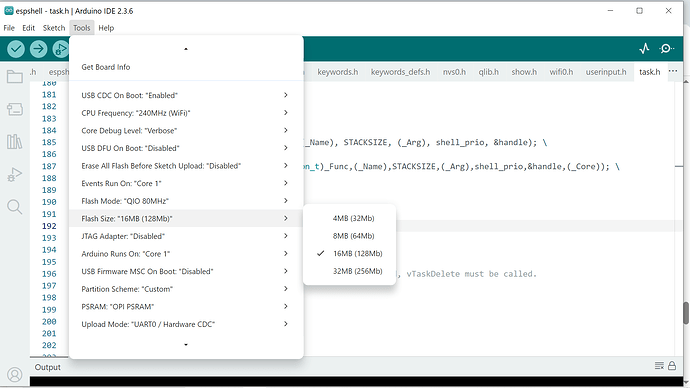Start debugging with the debug button
690x388 pixels.
pos(61,49)
